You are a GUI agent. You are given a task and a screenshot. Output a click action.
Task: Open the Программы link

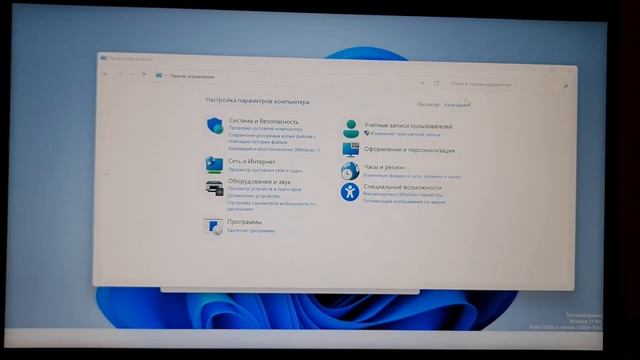coord(244,222)
